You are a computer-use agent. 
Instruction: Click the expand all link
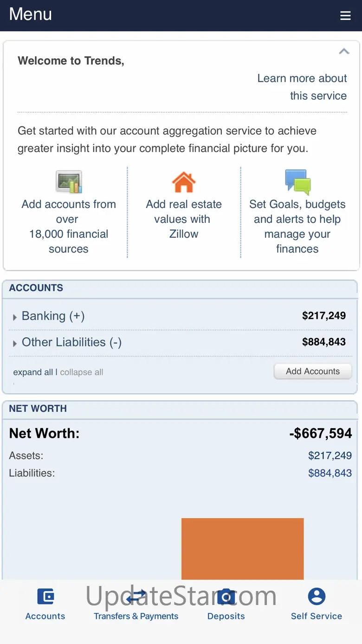(x=33, y=372)
